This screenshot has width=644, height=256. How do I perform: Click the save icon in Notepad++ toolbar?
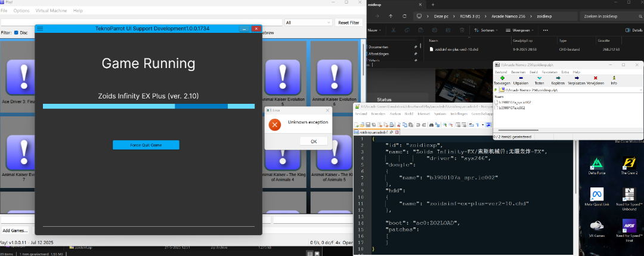pyautogui.click(x=369, y=125)
